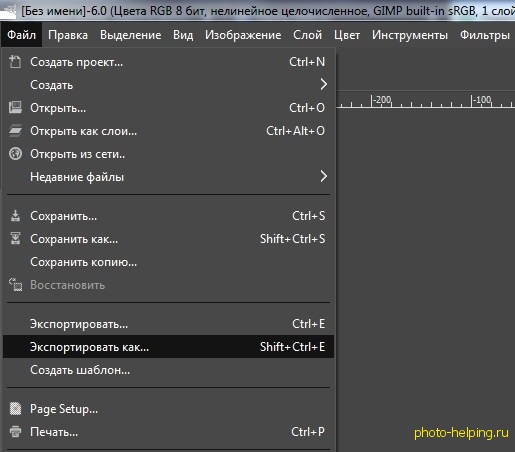The width and height of the screenshot is (515, 452).
Task: Choose Экспортировать как... menu entry
Action: 168,347
